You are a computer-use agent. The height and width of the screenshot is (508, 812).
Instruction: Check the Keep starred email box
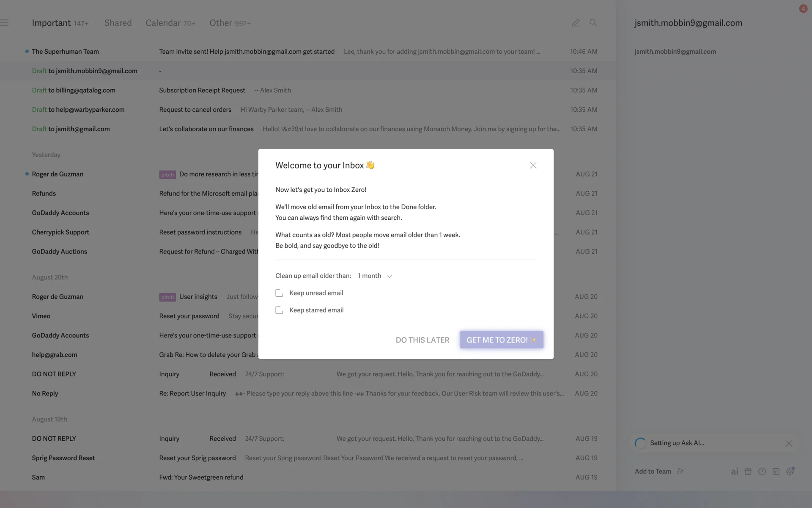coord(279,310)
